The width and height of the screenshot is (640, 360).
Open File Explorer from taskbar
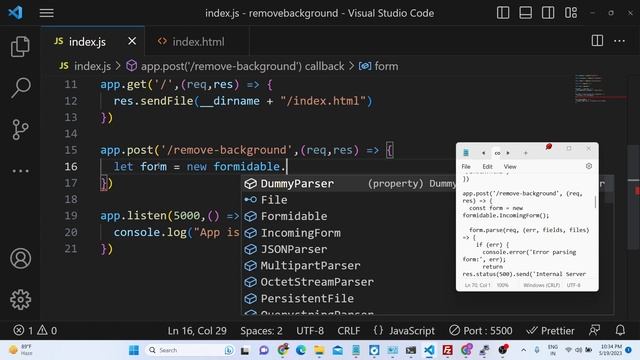point(319,350)
